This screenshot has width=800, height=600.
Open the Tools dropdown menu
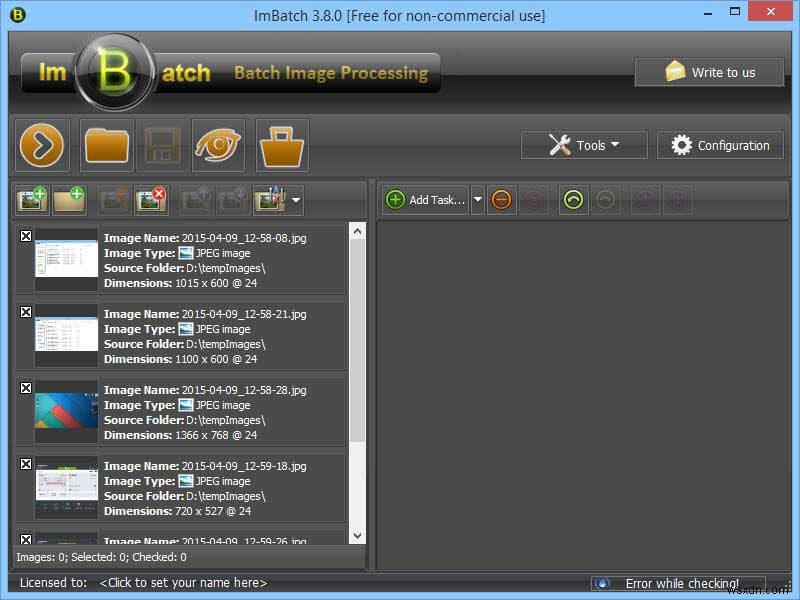[x=584, y=144]
